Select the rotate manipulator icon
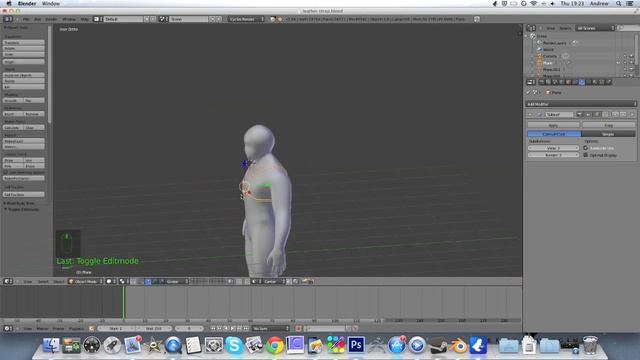 154,281
